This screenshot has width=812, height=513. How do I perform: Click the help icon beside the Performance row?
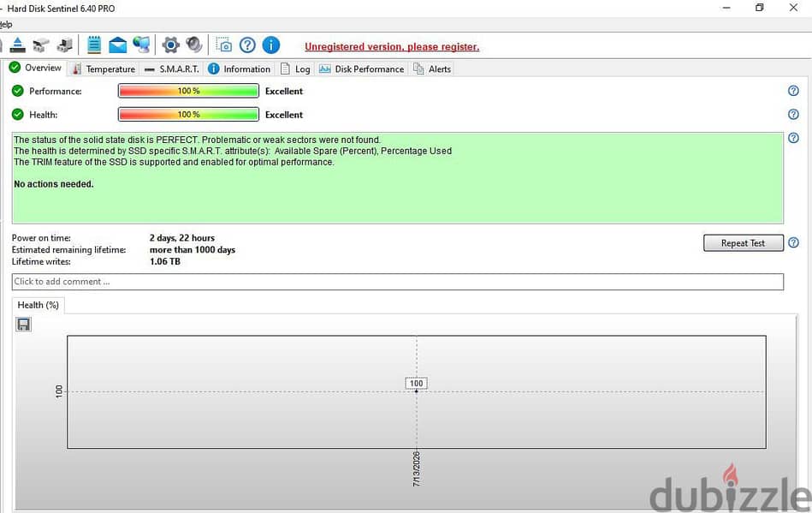tap(793, 91)
